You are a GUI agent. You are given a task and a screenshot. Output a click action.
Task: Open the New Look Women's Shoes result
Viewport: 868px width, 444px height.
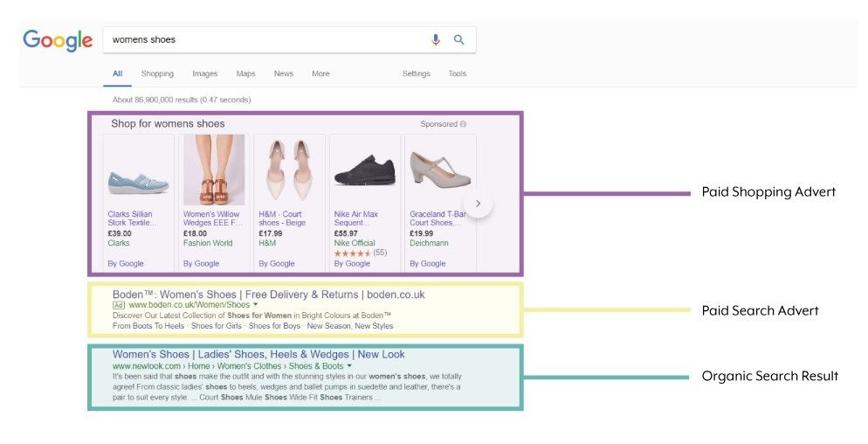258,355
